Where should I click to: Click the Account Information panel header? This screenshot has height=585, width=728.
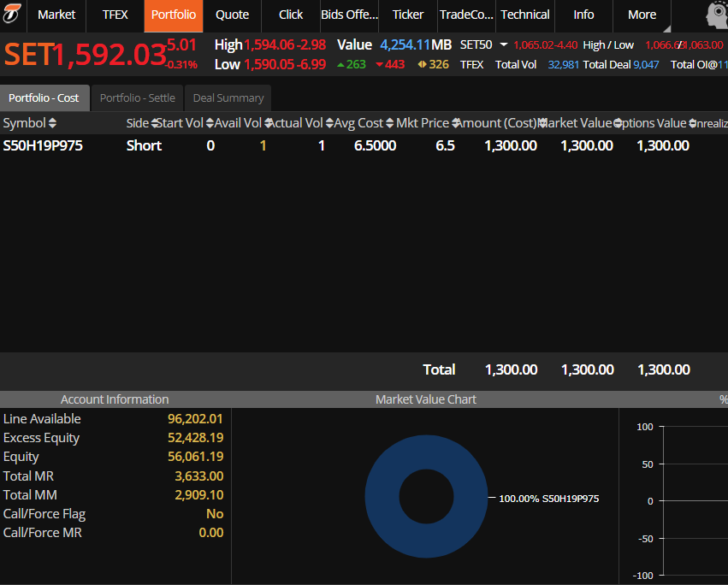click(x=115, y=399)
